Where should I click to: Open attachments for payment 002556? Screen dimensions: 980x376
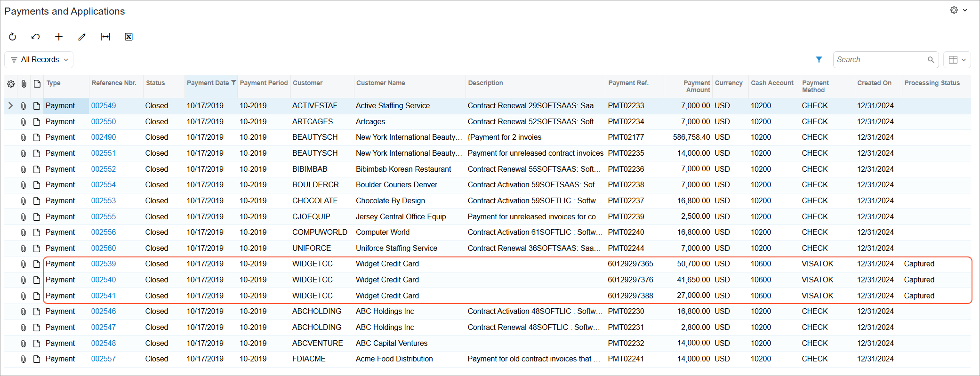coord(23,232)
